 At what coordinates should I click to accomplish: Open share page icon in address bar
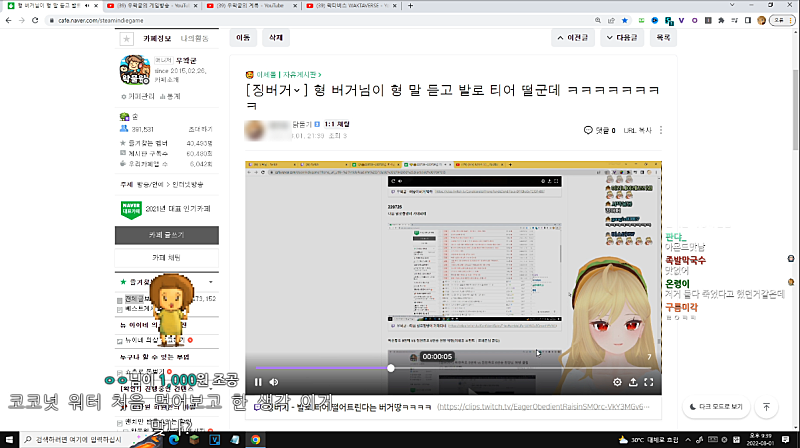click(611, 20)
